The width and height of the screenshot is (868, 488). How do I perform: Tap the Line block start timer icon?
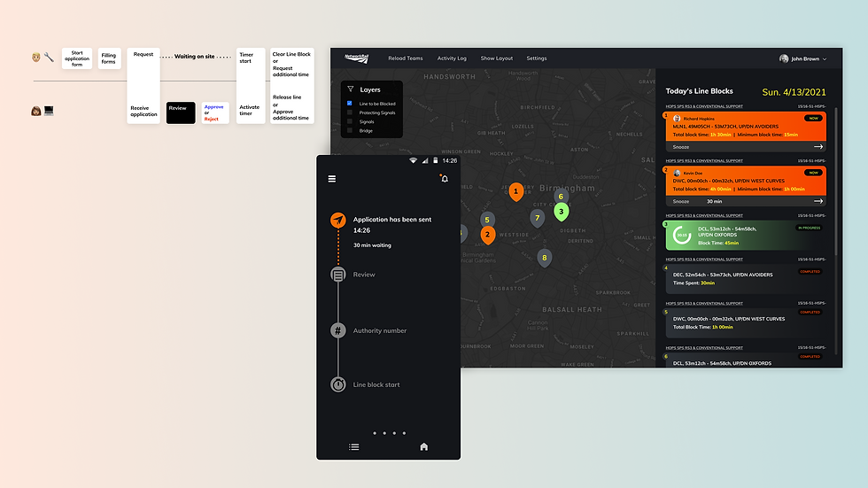coord(338,384)
